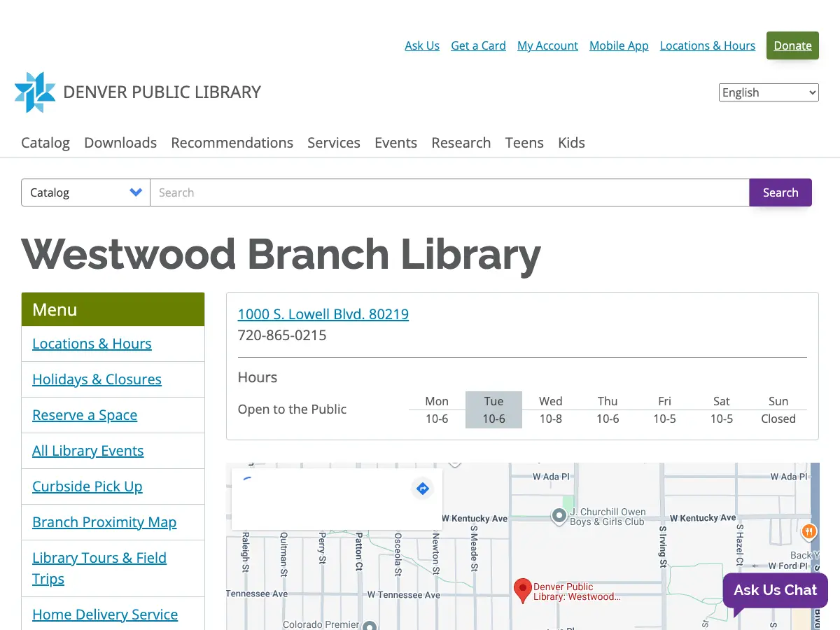Screen dimensions: 840x630
Task: Click the green Donate button
Action: [x=792, y=45]
